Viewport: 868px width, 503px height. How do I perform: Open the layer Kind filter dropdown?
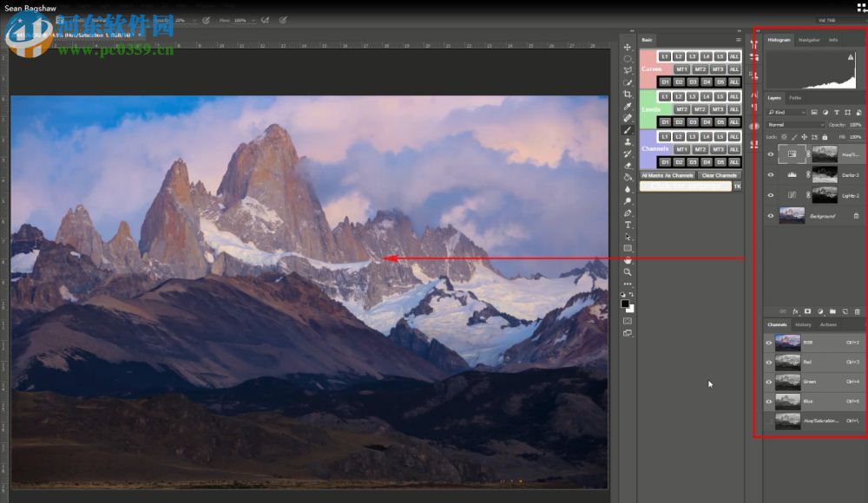click(786, 113)
